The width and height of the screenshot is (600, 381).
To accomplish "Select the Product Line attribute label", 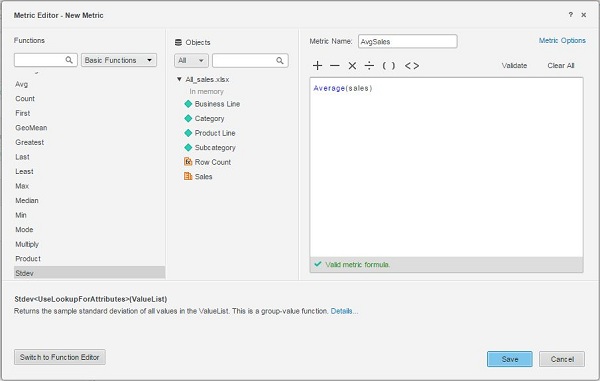I will 215,133.
